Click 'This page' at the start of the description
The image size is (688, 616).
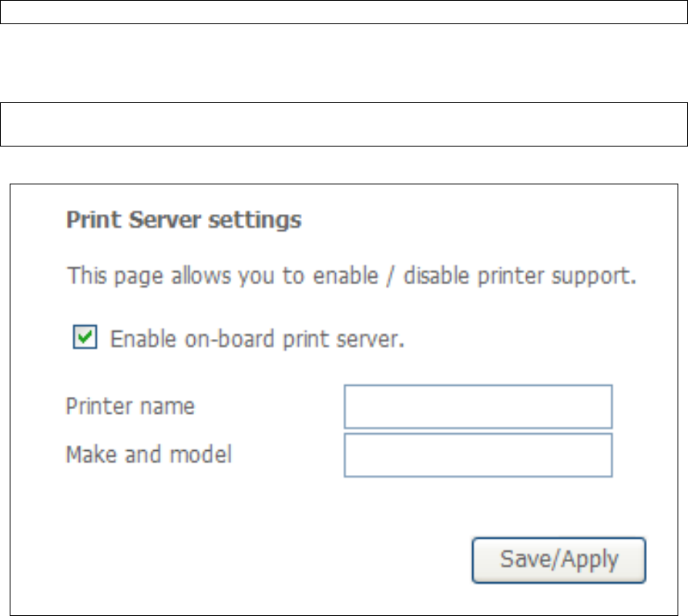pos(115,276)
